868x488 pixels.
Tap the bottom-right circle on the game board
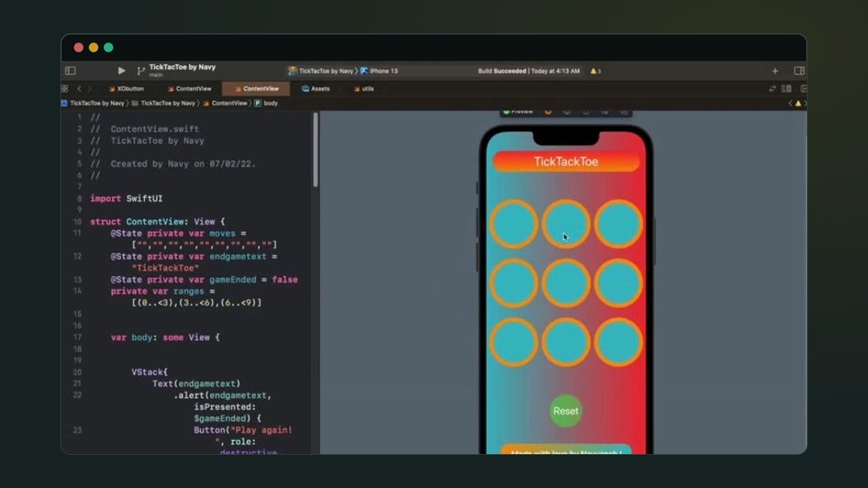[618, 342]
